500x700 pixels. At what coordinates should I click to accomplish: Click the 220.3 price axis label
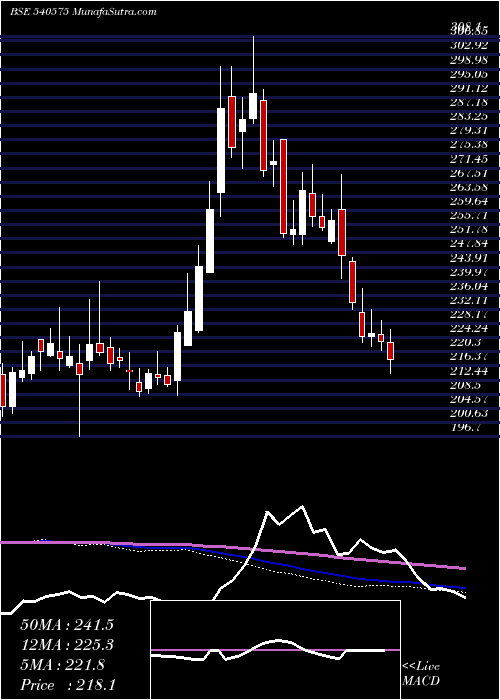(x=466, y=342)
